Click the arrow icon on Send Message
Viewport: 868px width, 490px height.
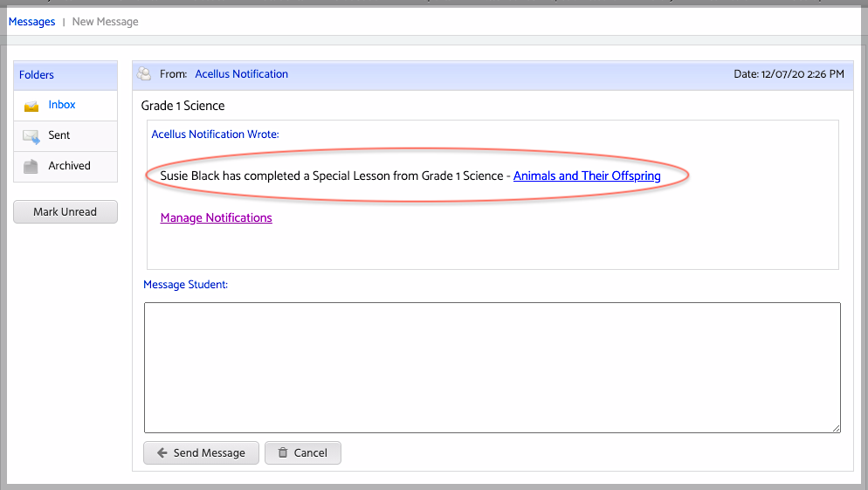pos(162,453)
